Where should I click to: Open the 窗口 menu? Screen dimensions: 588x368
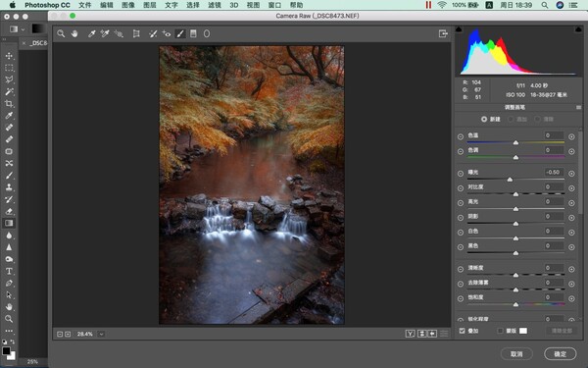coord(274,5)
